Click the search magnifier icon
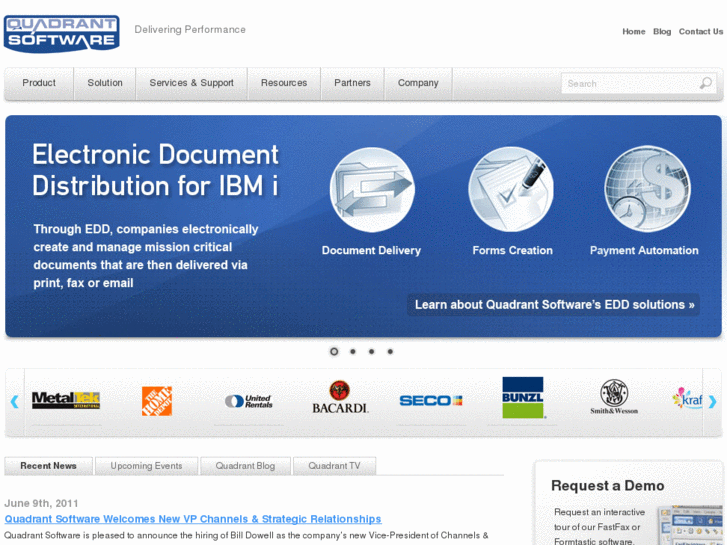The height and width of the screenshot is (545, 727). pyautogui.click(x=706, y=83)
